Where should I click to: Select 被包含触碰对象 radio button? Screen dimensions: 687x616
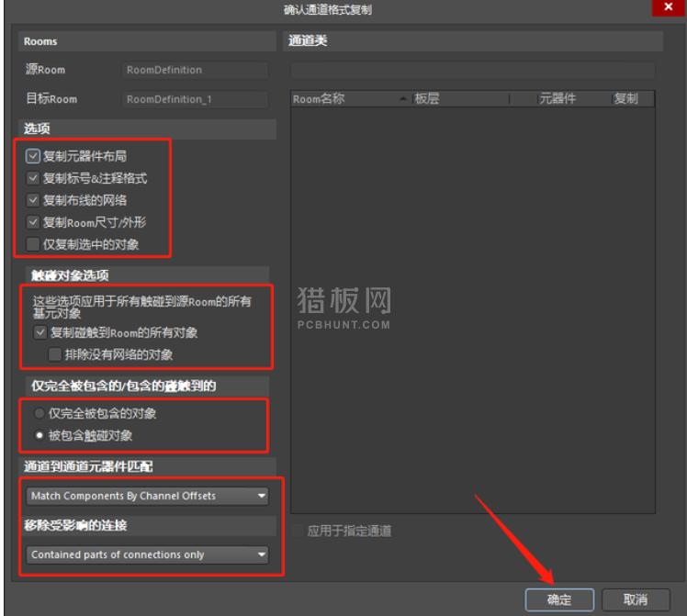coord(39,435)
